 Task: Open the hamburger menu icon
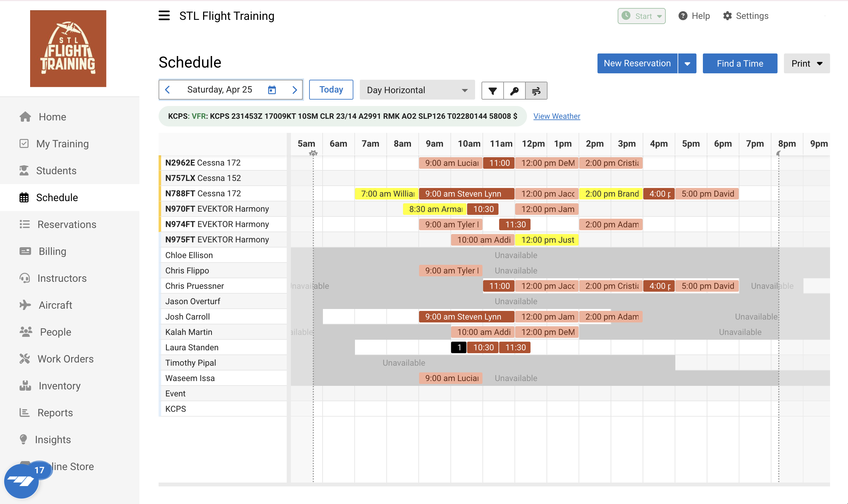point(164,16)
